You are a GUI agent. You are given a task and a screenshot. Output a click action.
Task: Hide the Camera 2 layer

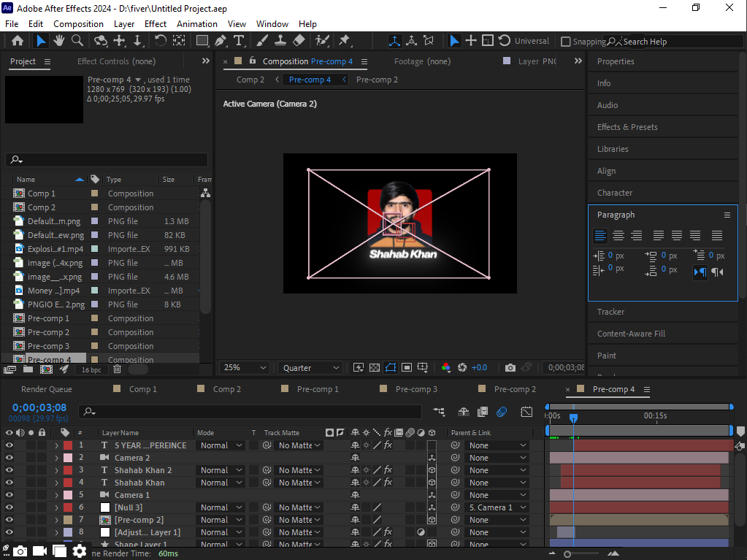tap(9, 458)
